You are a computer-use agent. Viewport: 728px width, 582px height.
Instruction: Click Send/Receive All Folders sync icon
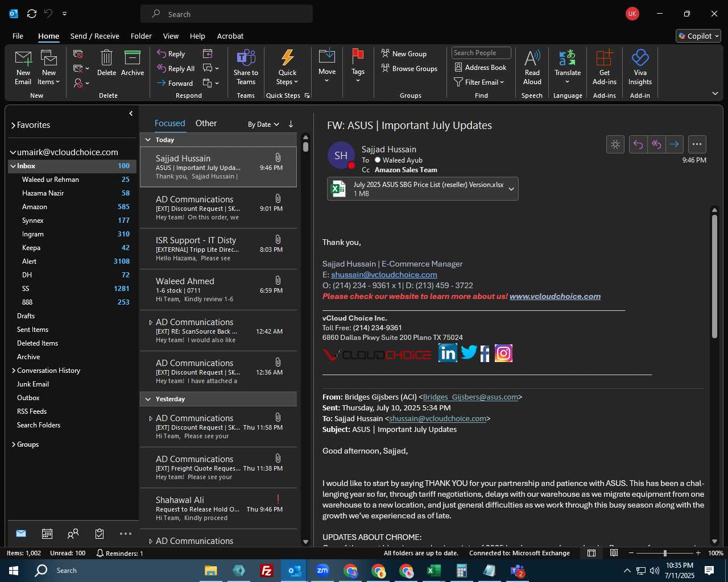point(32,14)
